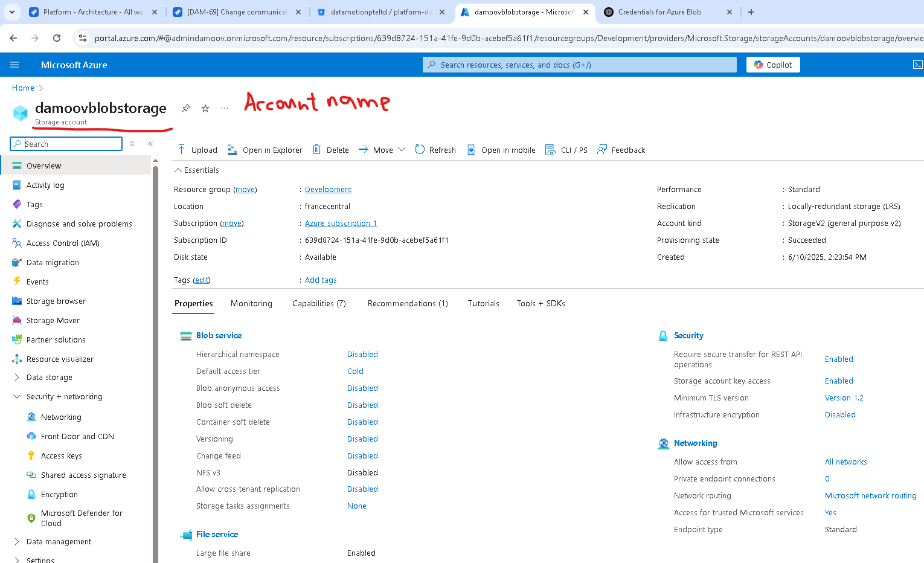924x563 pixels.
Task: Reload the browser page
Action: (57, 38)
